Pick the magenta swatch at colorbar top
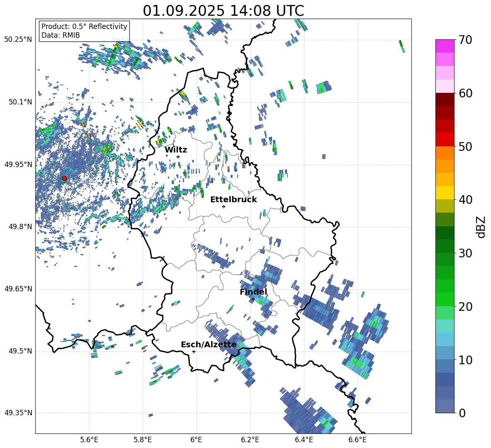Image resolution: width=491 pixels, height=448 pixels. (445, 46)
